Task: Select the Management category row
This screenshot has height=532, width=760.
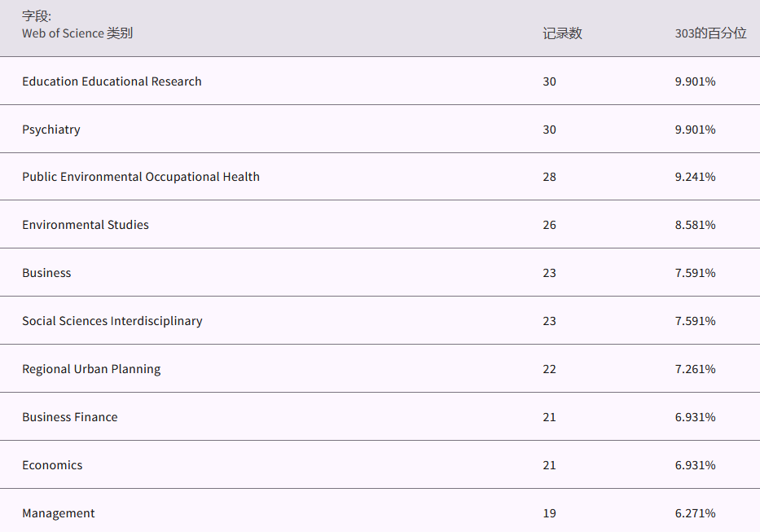Action: point(59,513)
